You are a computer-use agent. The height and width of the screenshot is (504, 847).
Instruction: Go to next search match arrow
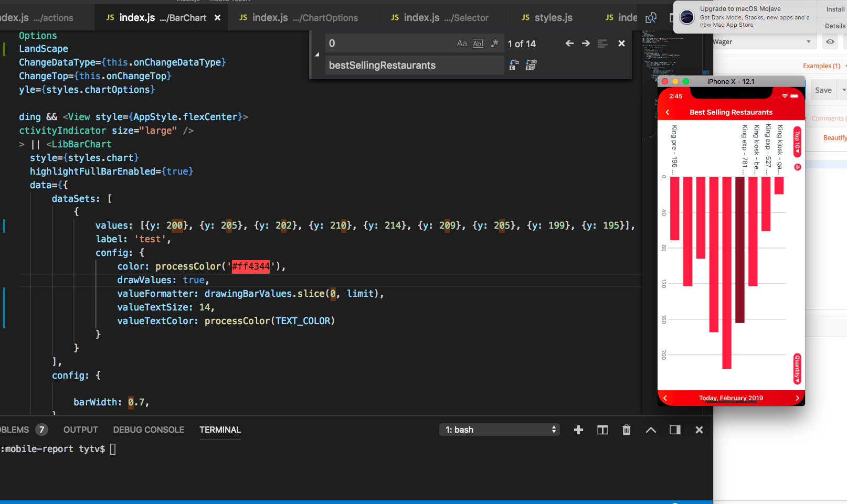tap(586, 43)
